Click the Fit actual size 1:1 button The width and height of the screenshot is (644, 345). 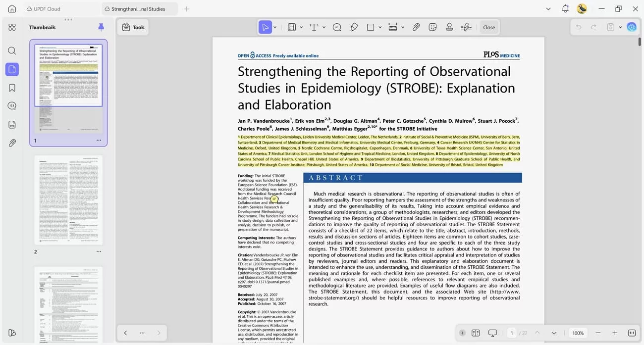point(631,333)
